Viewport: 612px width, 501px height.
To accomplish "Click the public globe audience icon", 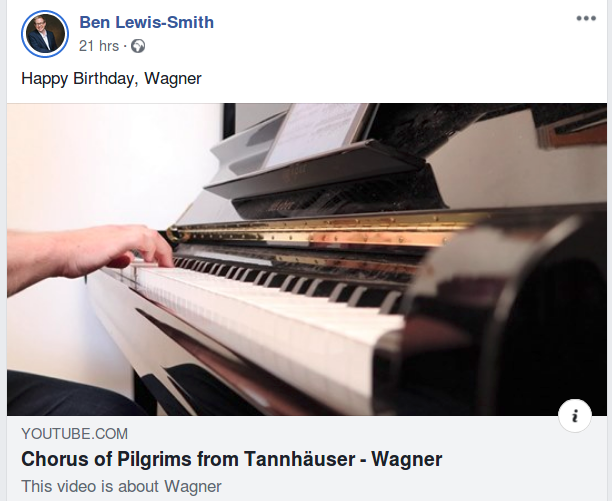I will coord(138,46).
